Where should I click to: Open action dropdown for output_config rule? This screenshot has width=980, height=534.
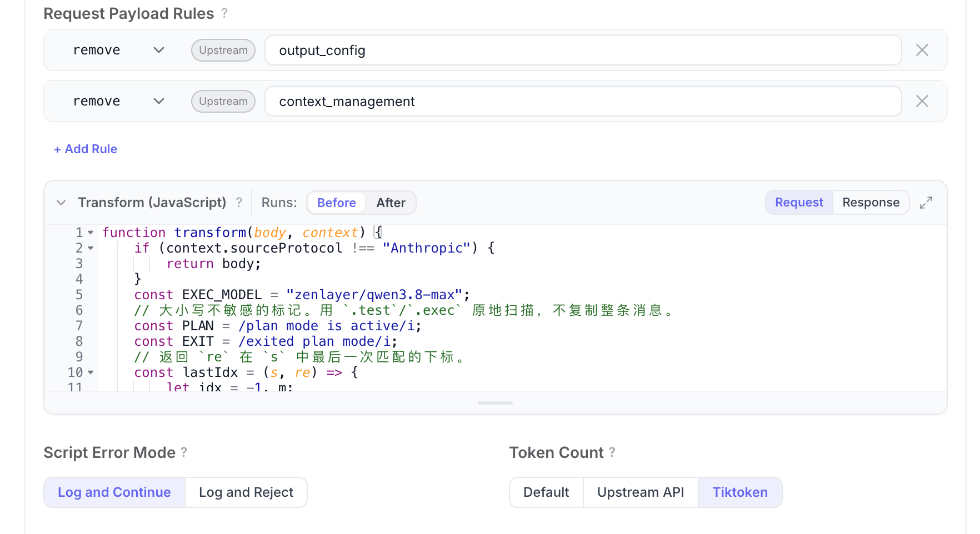119,50
